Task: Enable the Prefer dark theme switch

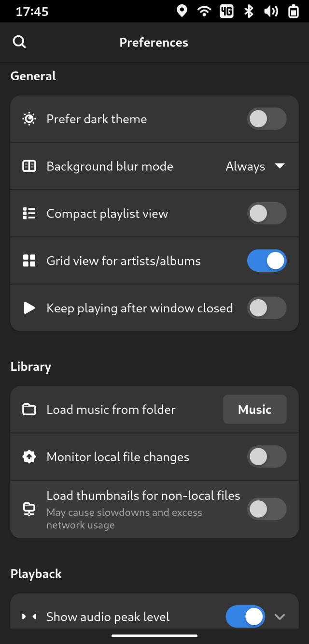Action: tap(267, 119)
